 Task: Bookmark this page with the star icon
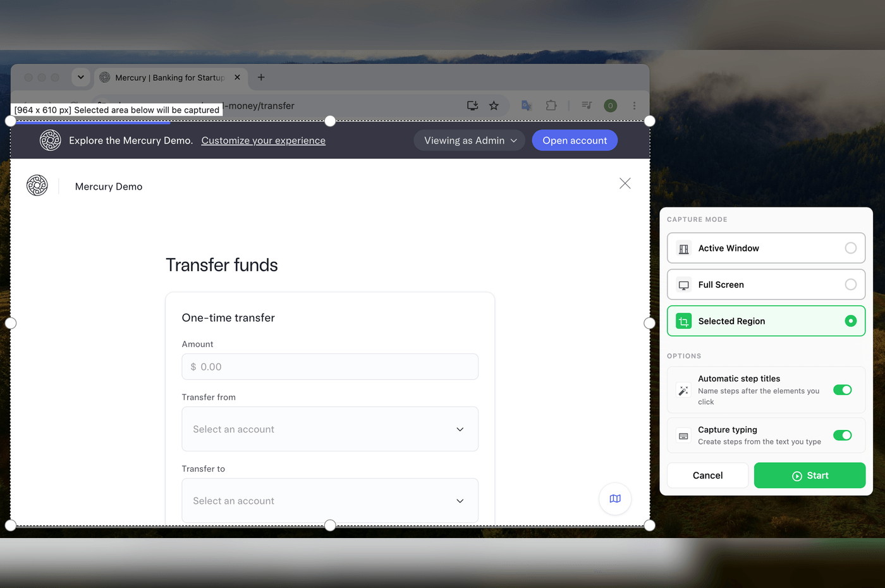pyautogui.click(x=494, y=106)
